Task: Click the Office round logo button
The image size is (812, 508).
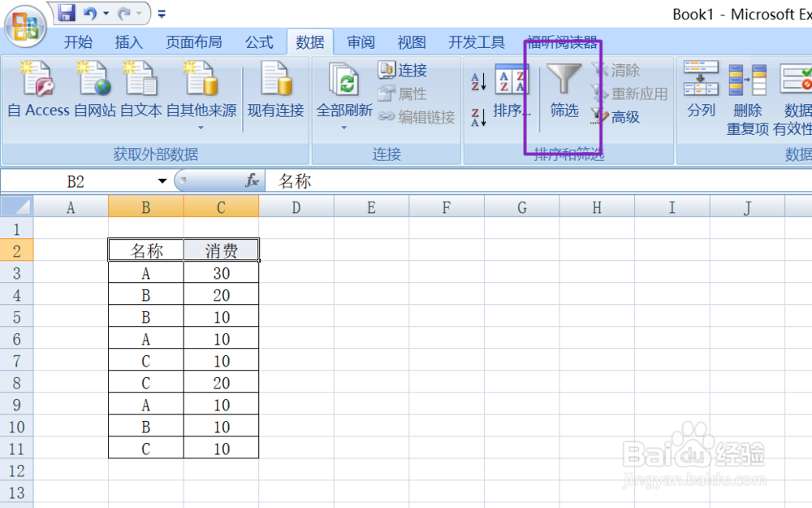Action: (x=24, y=24)
